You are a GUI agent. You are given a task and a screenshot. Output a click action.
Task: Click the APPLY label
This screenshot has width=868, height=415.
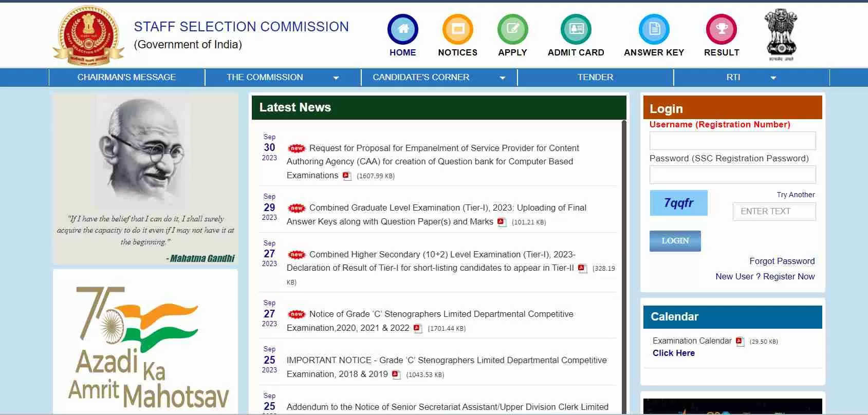click(512, 52)
